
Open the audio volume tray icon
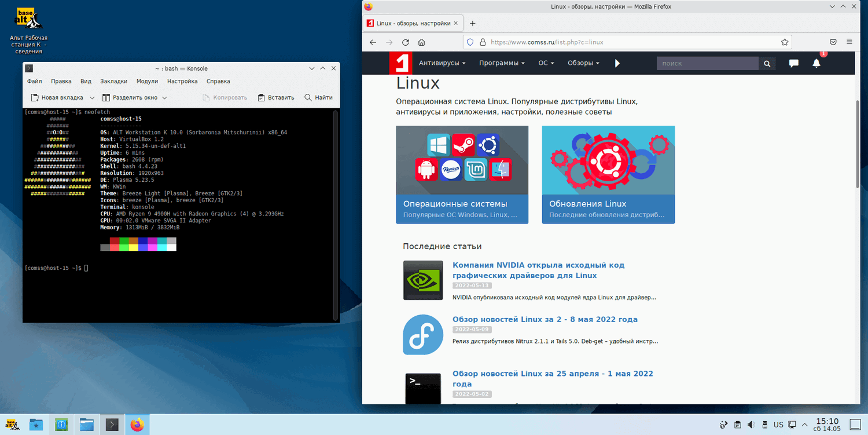click(751, 425)
